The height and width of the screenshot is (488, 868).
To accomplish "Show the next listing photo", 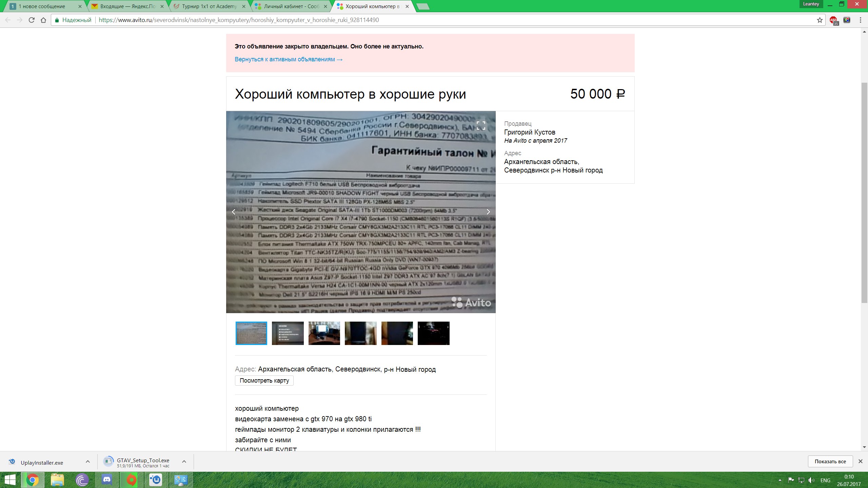I will coord(488,212).
